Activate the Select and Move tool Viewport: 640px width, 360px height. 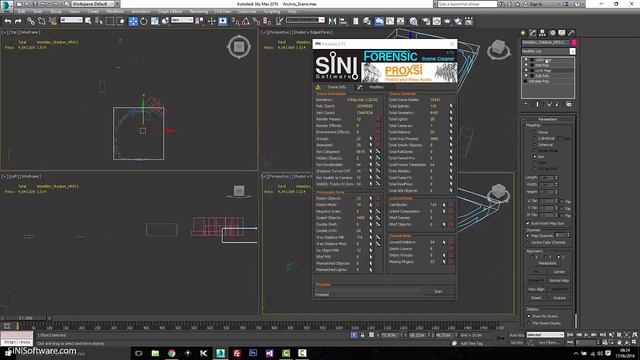133,21
